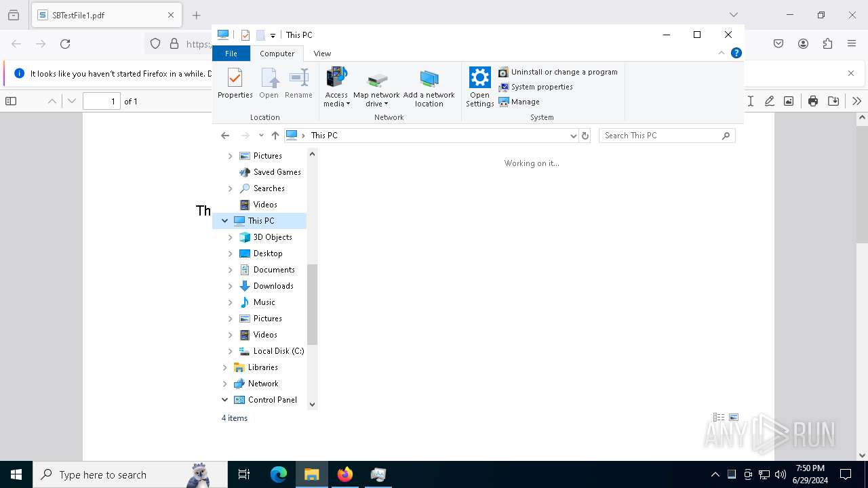868x488 pixels.
Task: Open Windows Start menu
Action: (16, 474)
